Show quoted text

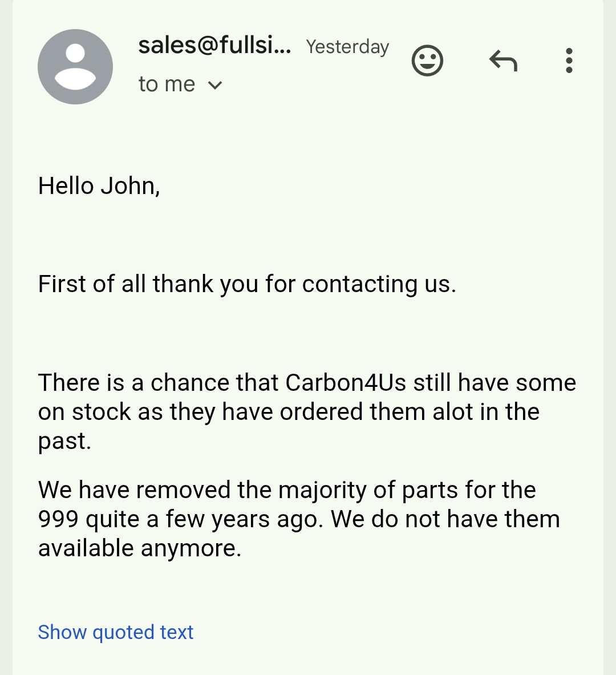[115, 632]
